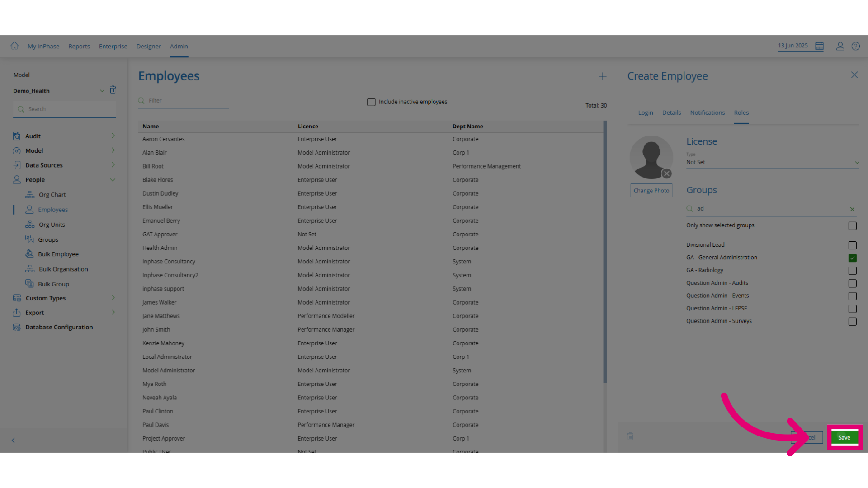The height and width of the screenshot is (488, 868).
Task: Open the Designer menu
Action: 149,46
